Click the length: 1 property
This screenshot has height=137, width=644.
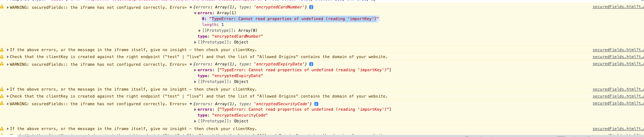[x=213, y=25]
